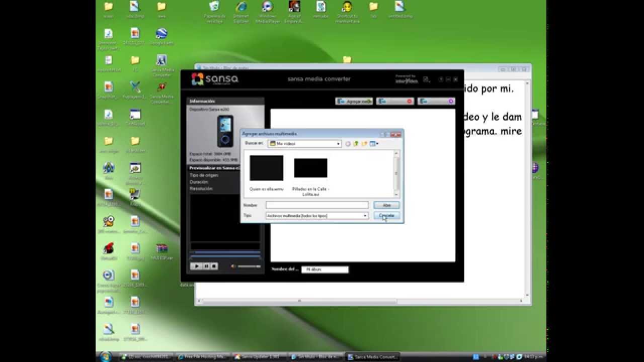Click the convert button with purple icon
The width and height of the screenshot is (644, 362).
pos(436,101)
